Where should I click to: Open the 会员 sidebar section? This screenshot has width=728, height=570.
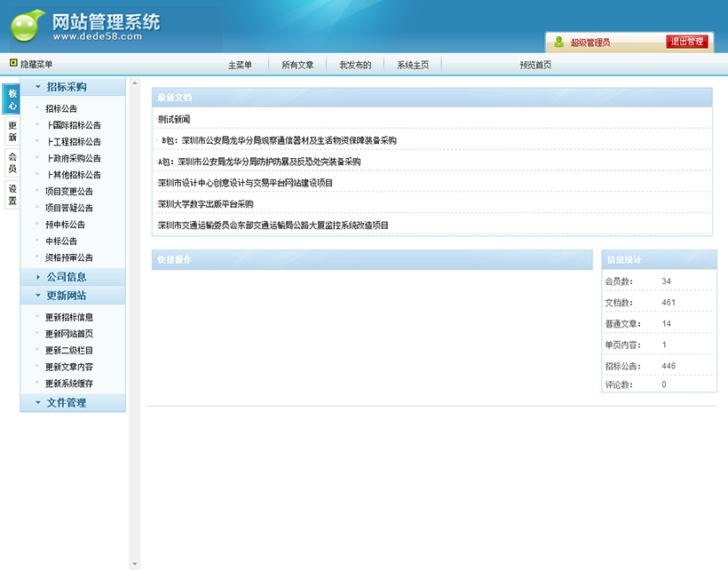click(11, 162)
